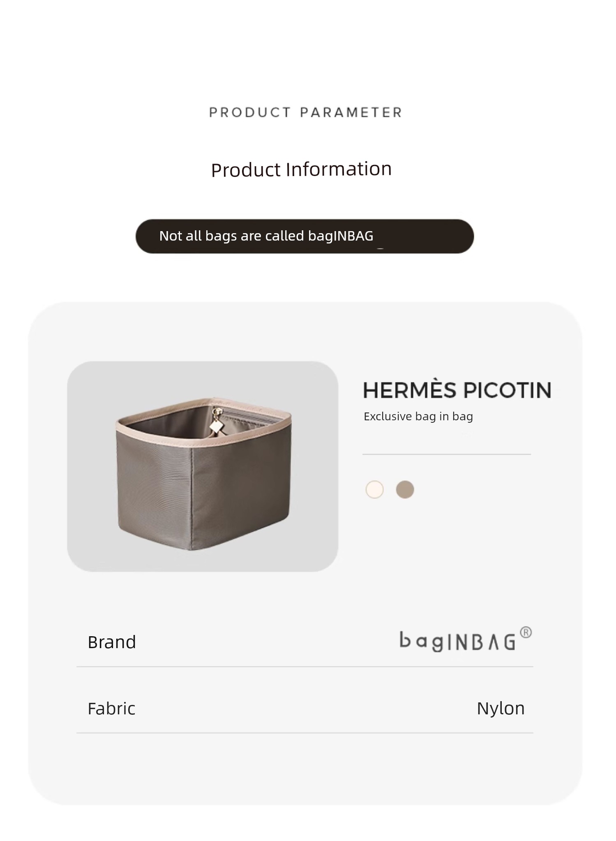Select the Fabric row label

point(111,708)
